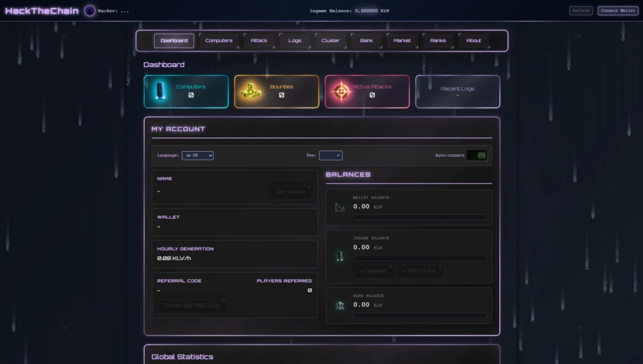Click the server icon beside Ingame Balance

point(339,256)
